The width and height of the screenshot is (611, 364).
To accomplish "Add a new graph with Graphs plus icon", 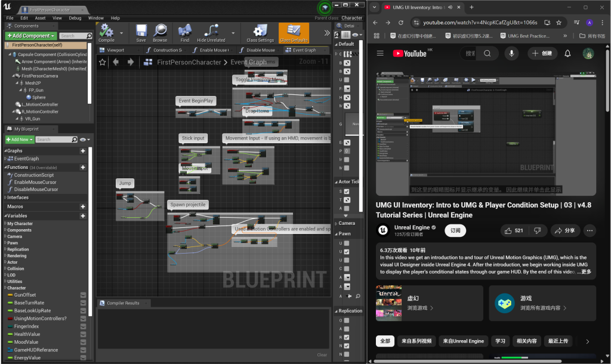I will (82, 151).
